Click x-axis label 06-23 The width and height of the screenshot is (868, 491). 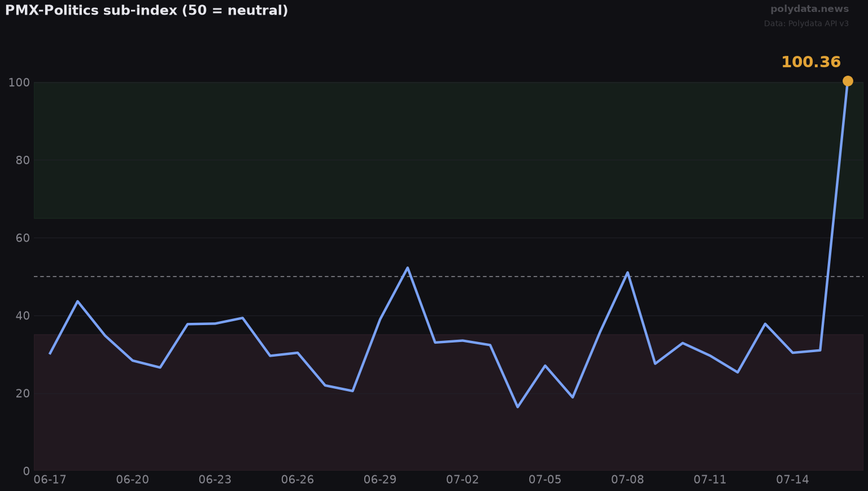(215, 480)
